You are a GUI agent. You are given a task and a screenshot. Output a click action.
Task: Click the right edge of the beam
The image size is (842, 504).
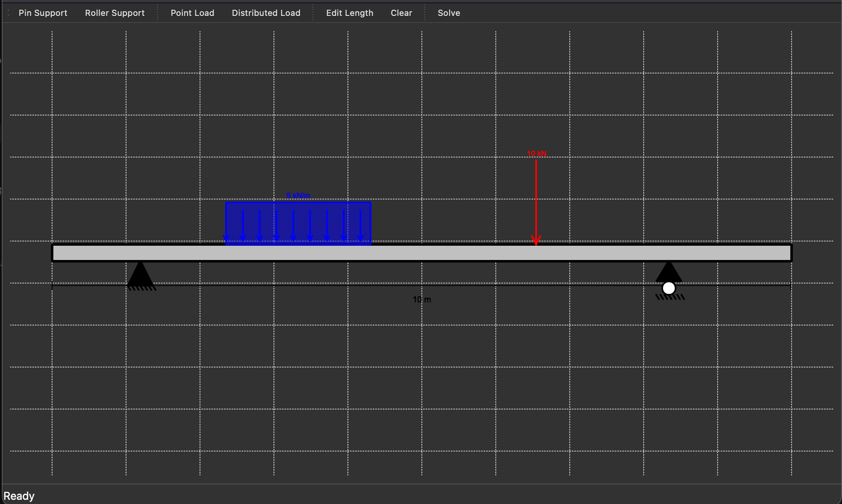[x=789, y=252]
